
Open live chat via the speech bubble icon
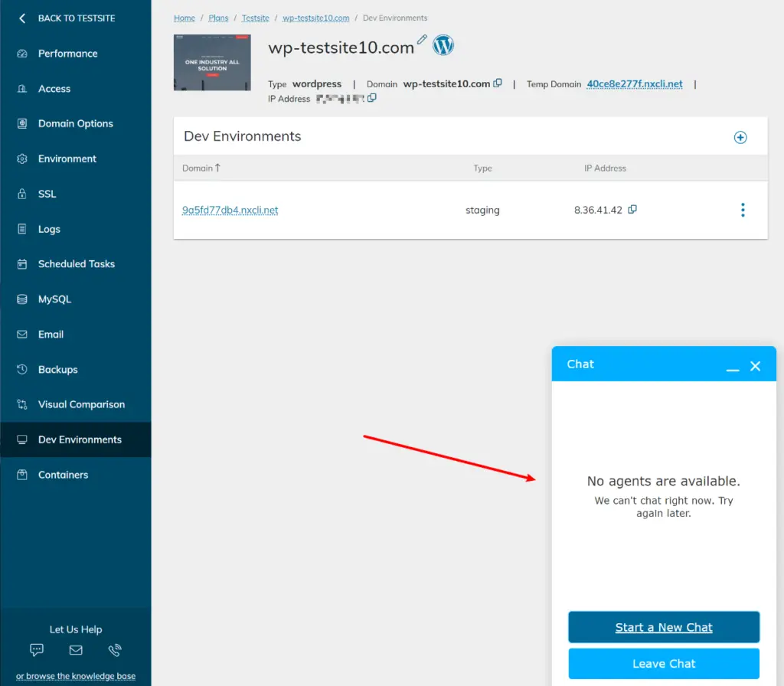pos(36,650)
